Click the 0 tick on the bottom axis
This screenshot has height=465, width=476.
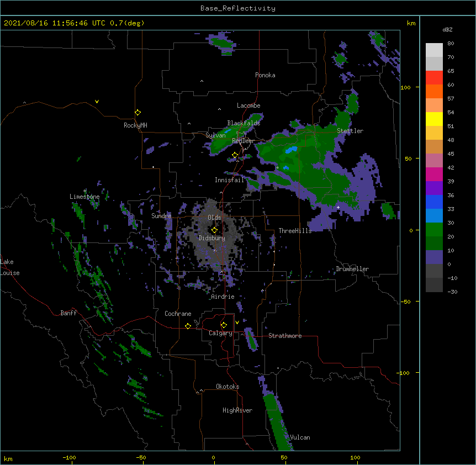(x=213, y=458)
